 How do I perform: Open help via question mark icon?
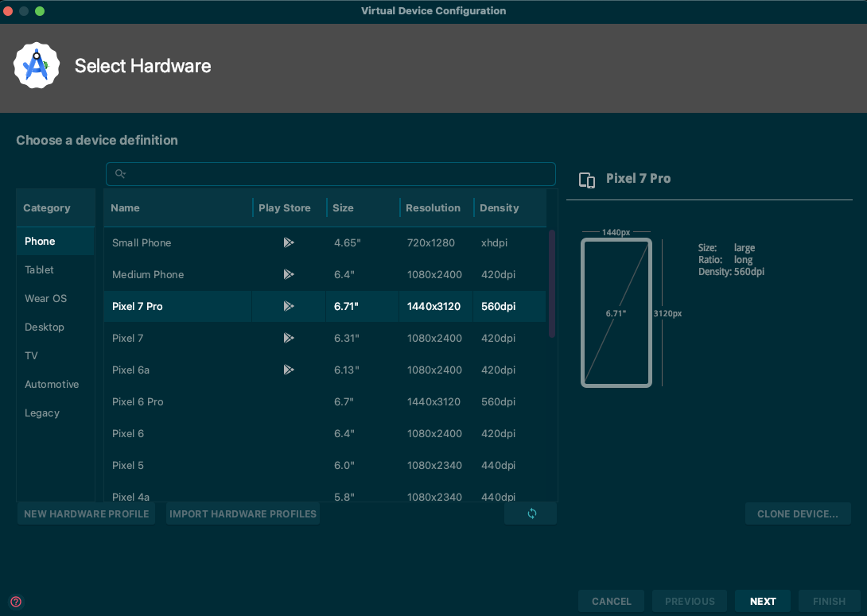16,602
